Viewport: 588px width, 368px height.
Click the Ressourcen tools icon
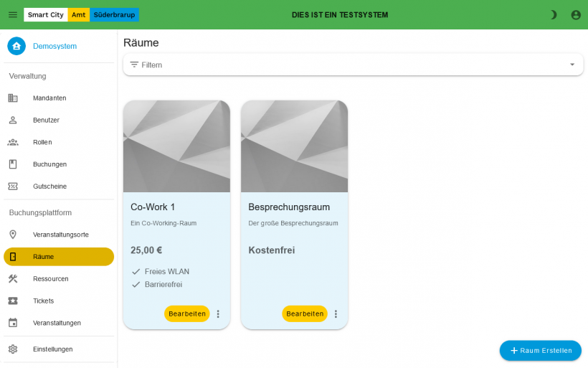click(13, 278)
